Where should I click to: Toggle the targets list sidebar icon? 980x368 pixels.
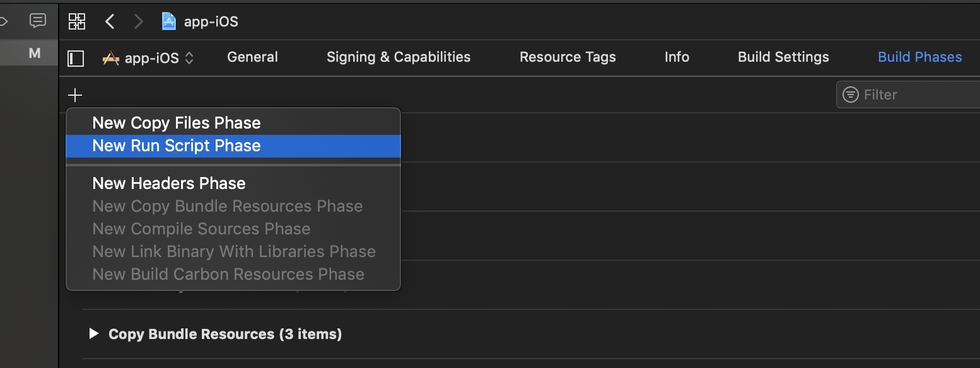[x=76, y=59]
